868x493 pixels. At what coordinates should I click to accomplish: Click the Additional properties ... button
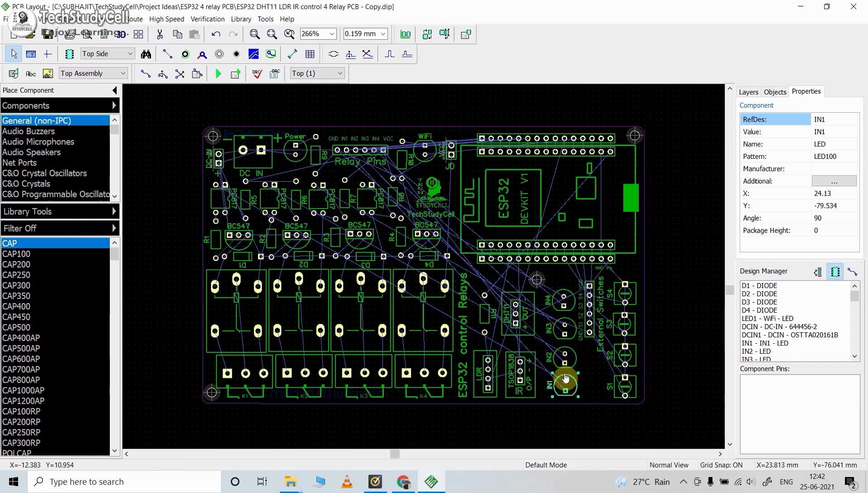coord(834,180)
